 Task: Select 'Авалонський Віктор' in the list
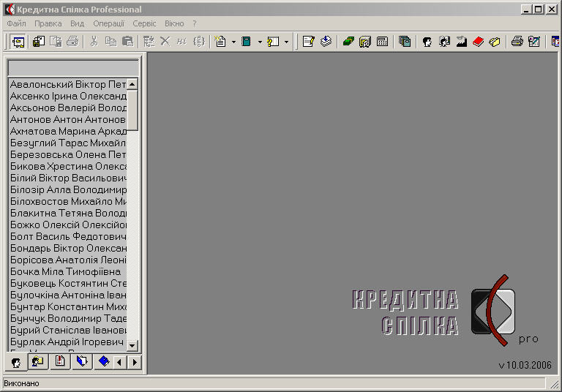68,85
